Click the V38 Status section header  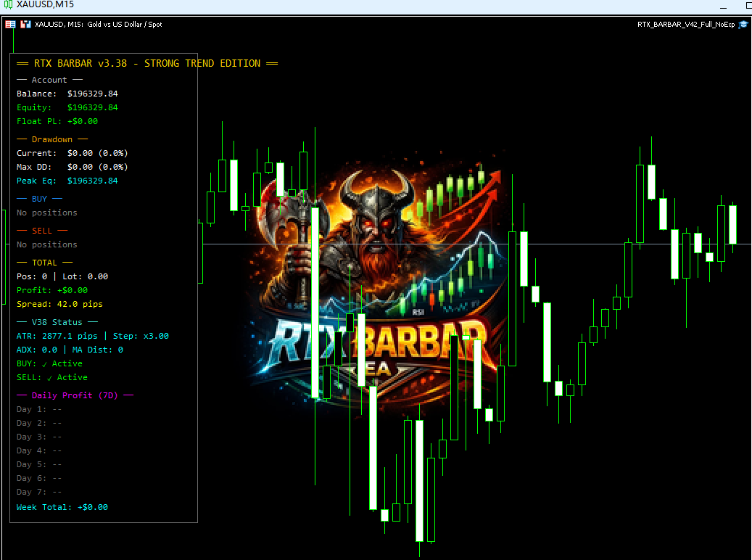(x=57, y=322)
